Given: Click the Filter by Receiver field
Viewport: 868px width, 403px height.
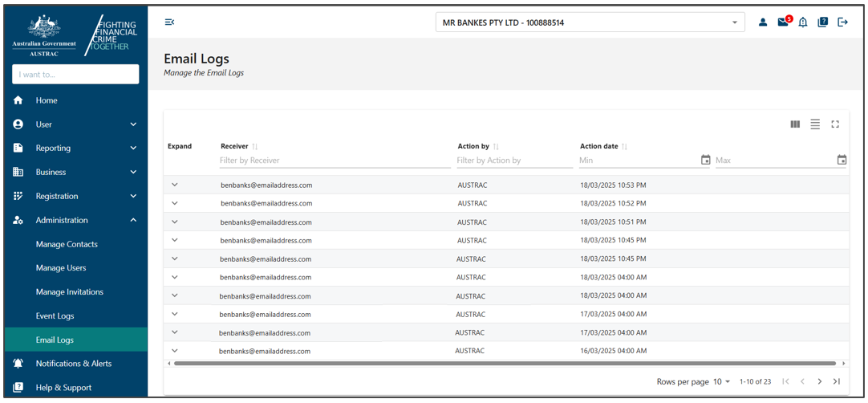Looking at the screenshot, I should click(x=335, y=161).
